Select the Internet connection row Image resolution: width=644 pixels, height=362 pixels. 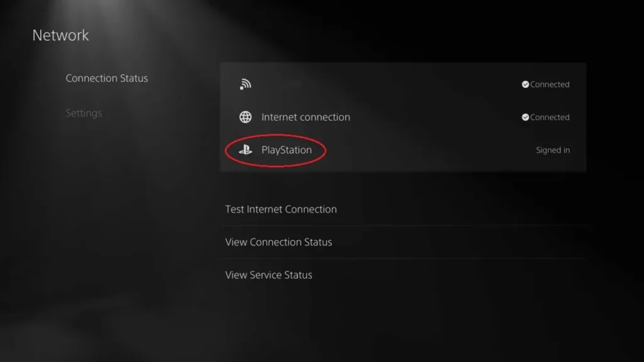[306, 117]
